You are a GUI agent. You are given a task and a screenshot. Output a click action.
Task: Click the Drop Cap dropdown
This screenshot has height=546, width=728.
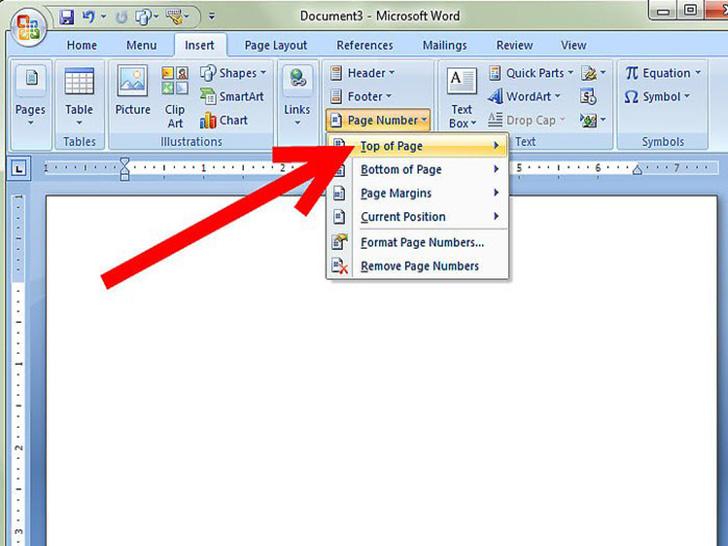click(527, 120)
